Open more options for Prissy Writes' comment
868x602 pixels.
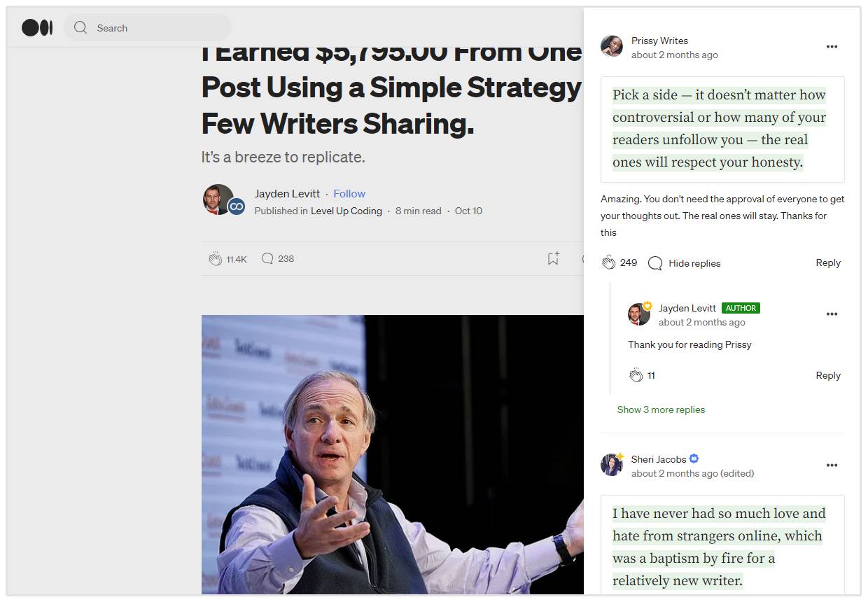pyautogui.click(x=832, y=47)
